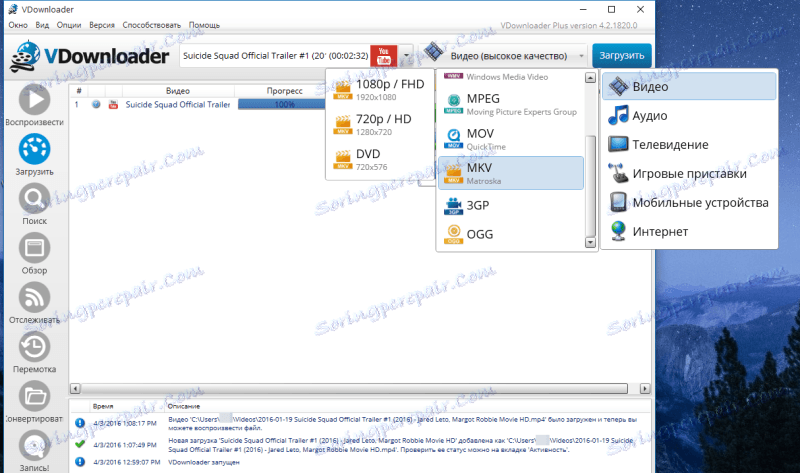Expand the URL history dropdown arrow
The image size is (800, 473).
click(x=406, y=56)
